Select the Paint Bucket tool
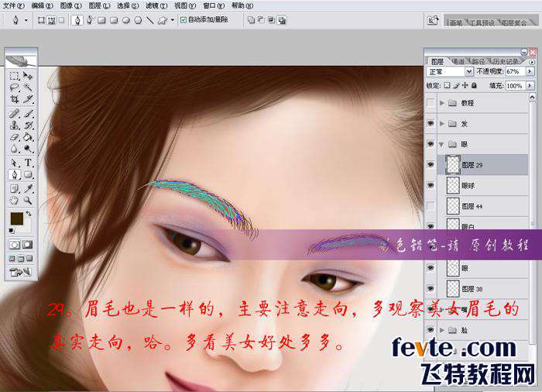The width and height of the screenshot is (542, 392). [x=28, y=137]
